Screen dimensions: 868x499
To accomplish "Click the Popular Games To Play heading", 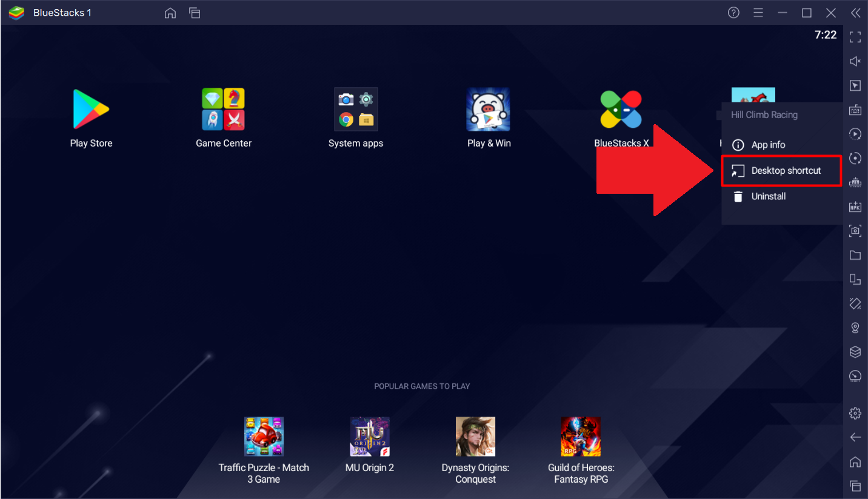I will tap(422, 386).
